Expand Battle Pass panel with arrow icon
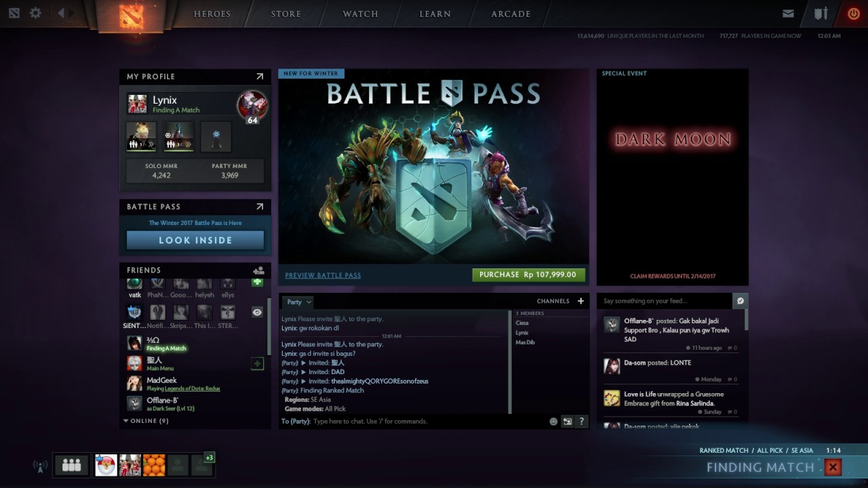The width and height of the screenshot is (868, 488). 260,207
